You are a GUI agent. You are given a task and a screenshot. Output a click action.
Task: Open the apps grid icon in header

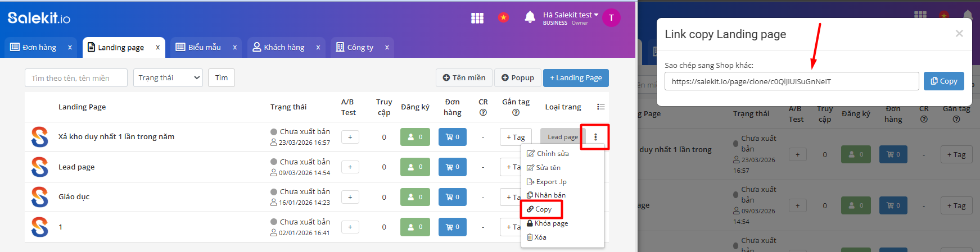tap(477, 18)
